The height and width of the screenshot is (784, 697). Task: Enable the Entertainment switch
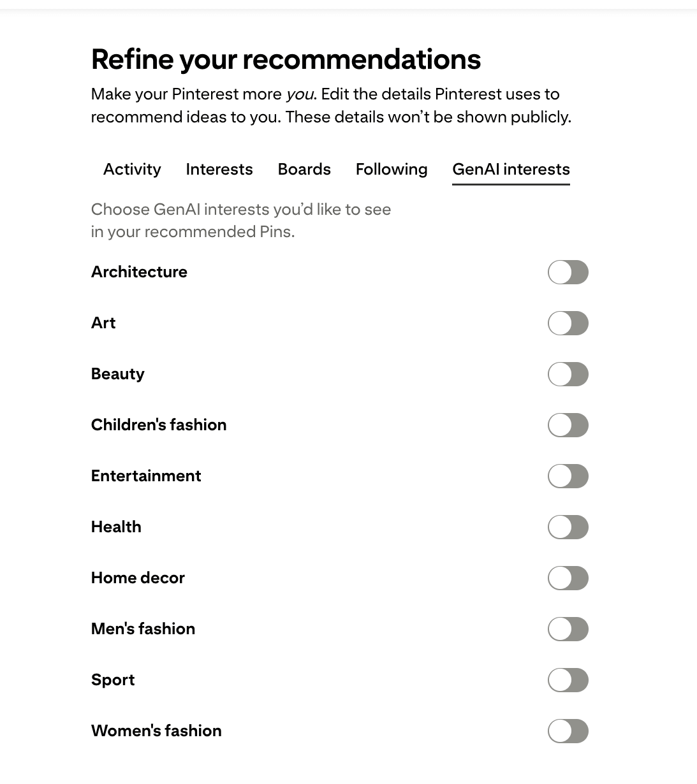568,476
